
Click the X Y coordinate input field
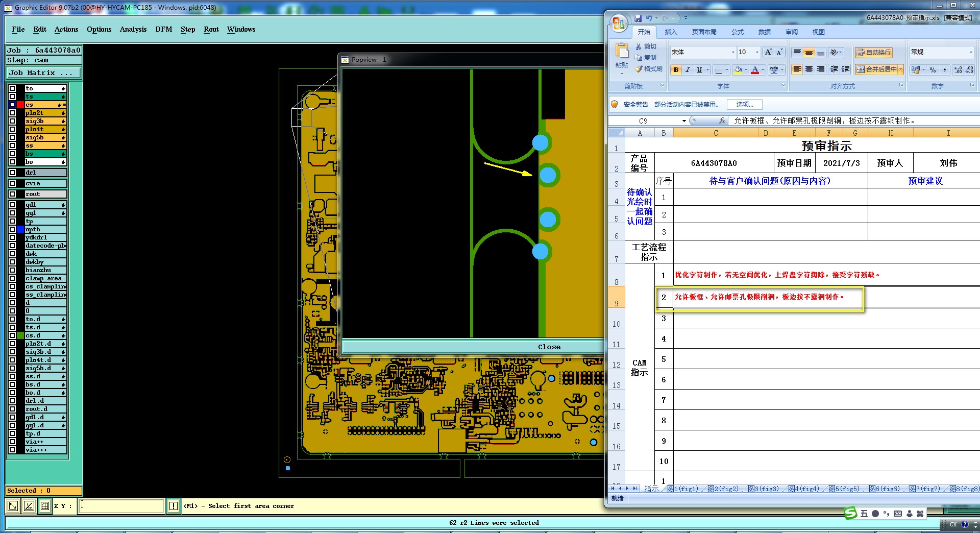point(121,506)
